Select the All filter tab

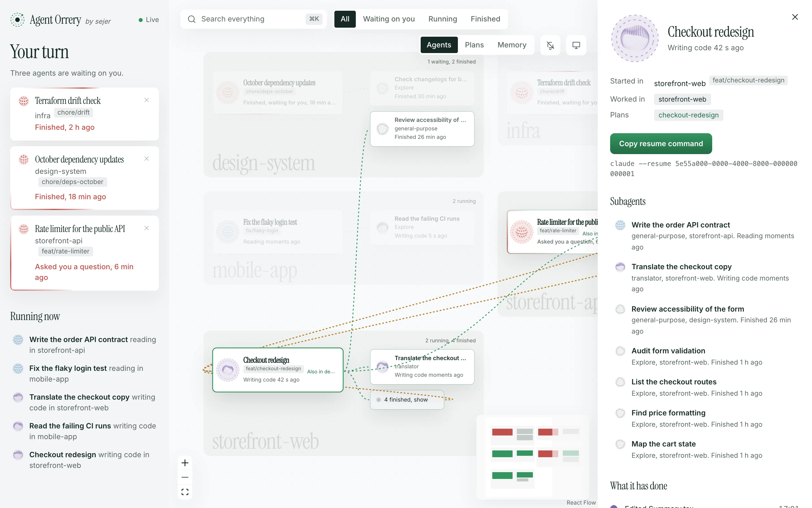tap(345, 19)
